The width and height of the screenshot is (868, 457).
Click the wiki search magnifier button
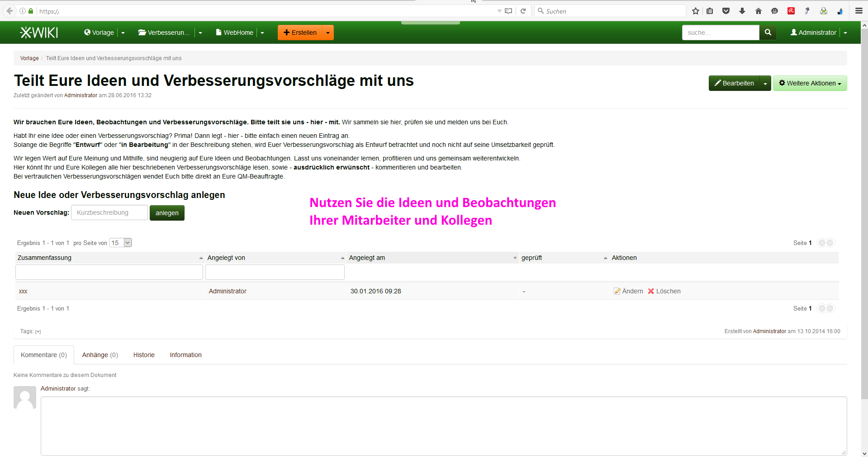[x=768, y=33]
